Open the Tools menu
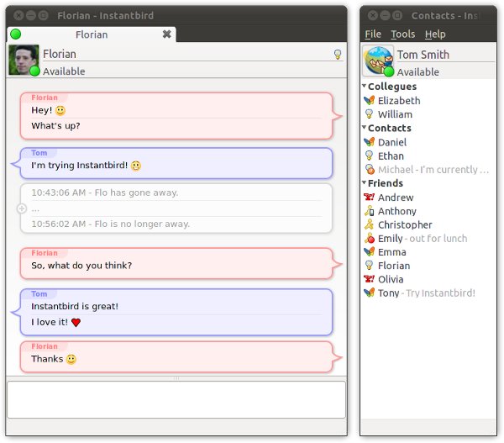This screenshot has height=443, width=504. (x=403, y=34)
